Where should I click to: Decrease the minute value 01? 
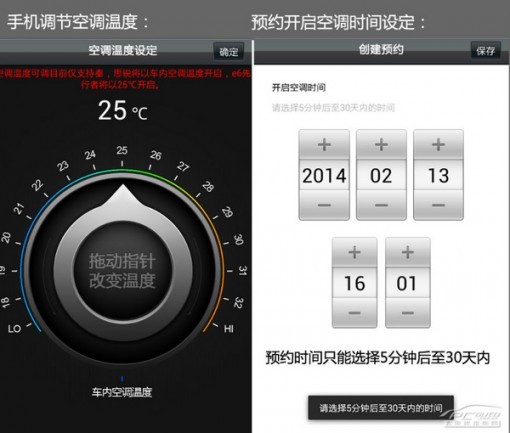coord(408,313)
